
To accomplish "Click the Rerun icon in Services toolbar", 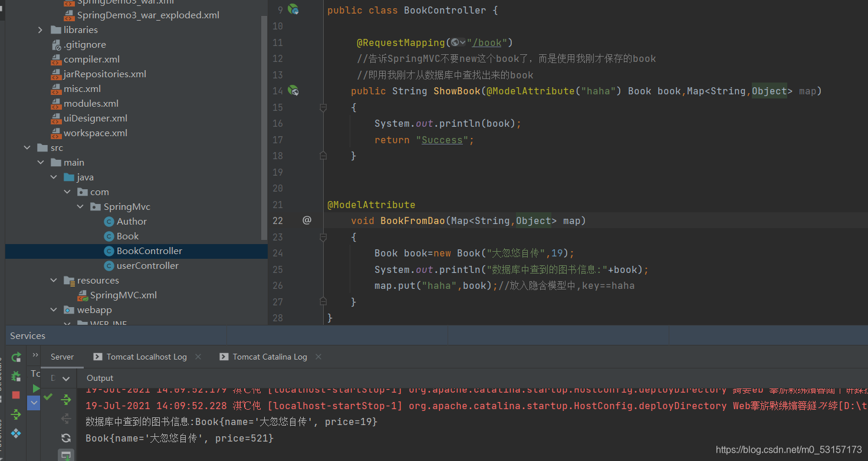I will pyautogui.click(x=17, y=357).
